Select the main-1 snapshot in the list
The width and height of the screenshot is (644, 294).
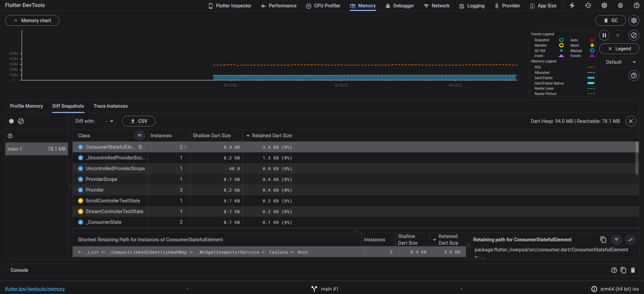tap(37, 149)
